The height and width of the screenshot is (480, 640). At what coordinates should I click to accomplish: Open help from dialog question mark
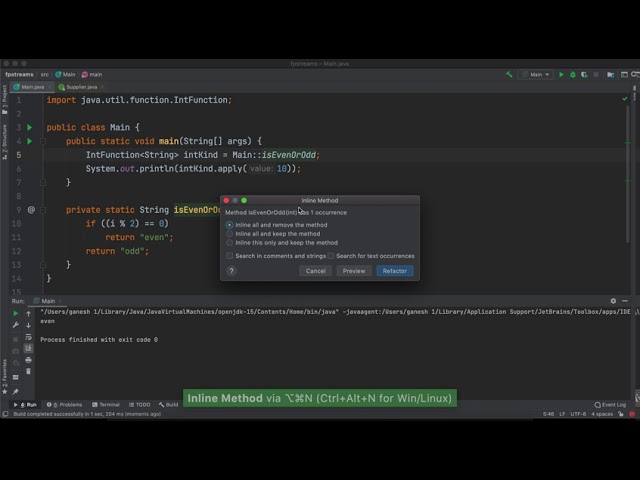click(231, 271)
